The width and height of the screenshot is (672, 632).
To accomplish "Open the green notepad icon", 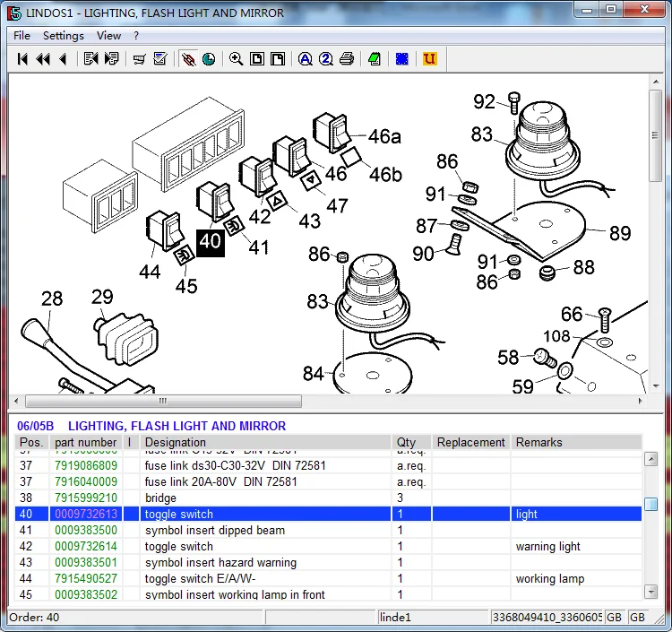I will point(375,59).
